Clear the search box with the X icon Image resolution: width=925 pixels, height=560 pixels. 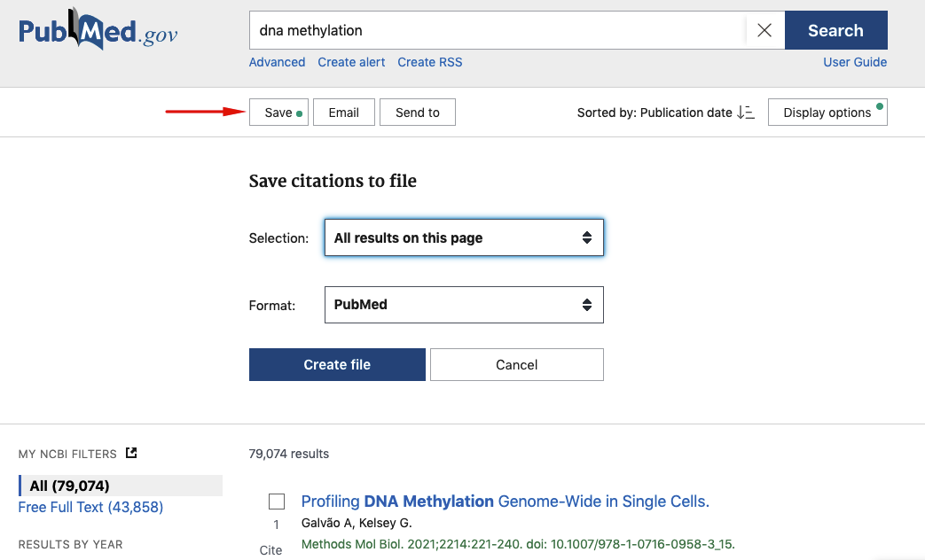tap(764, 30)
